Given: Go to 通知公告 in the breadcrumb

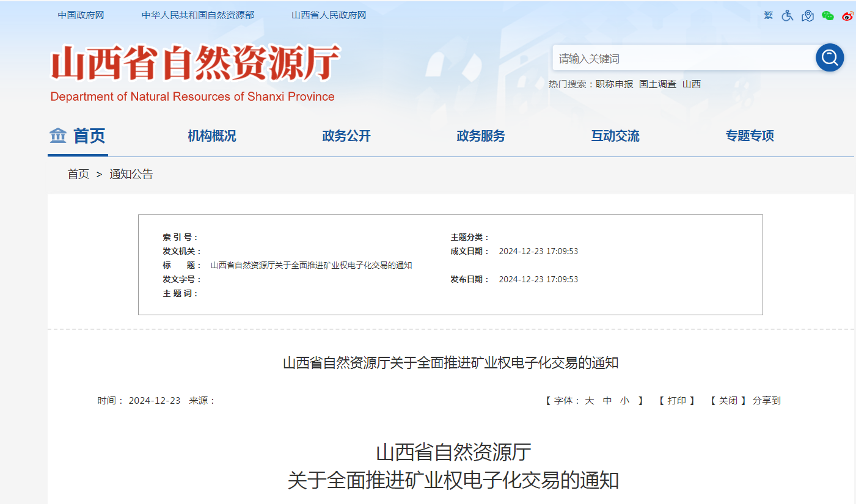Looking at the screenshot, I should point(131,175).
